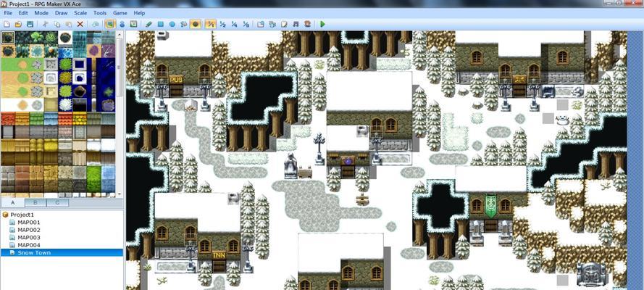Open the Scale menu

click(80, 13)
